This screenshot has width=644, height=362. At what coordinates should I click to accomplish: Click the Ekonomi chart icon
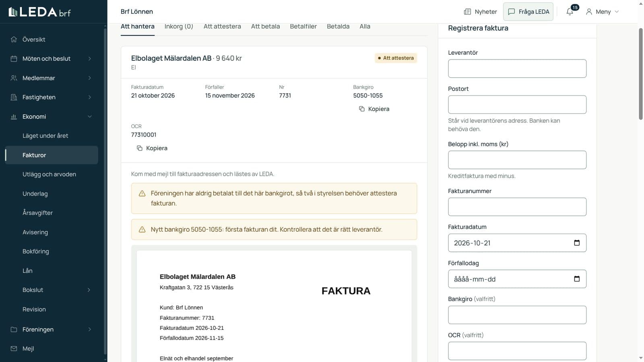14,117
